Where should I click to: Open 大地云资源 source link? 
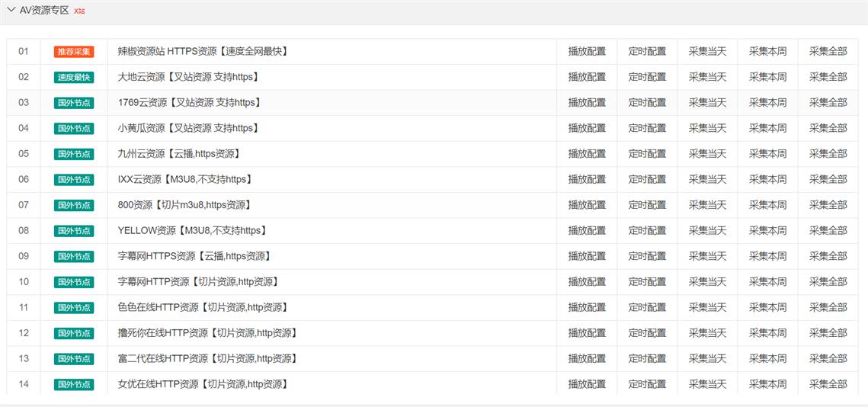tap(188, 77)
